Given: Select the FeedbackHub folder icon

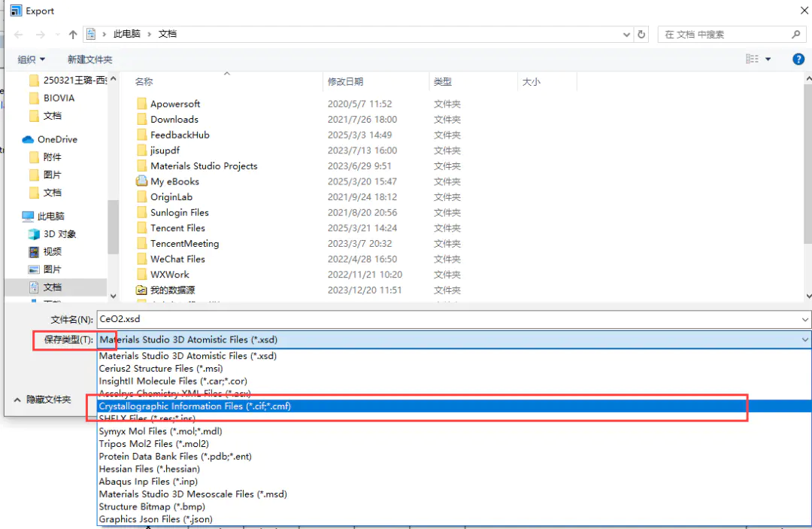Looking at the screenshot, I should click(x=141, y=135).
